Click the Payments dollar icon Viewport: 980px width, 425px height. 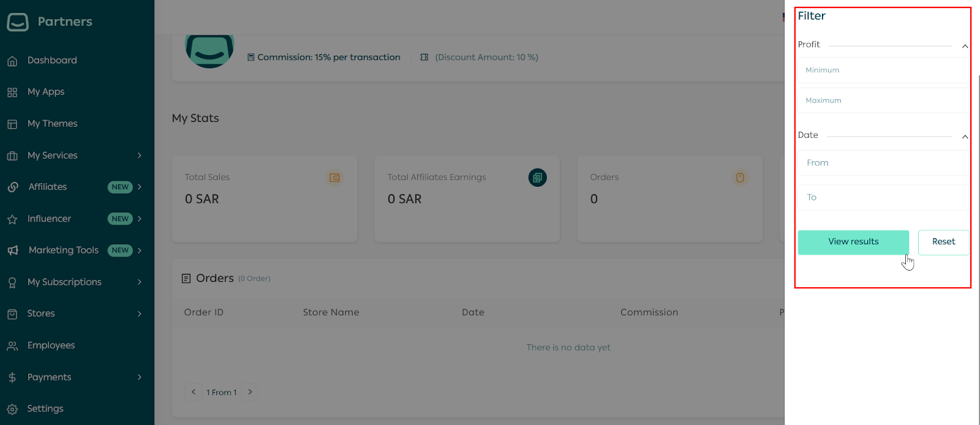tap(12, 377)
